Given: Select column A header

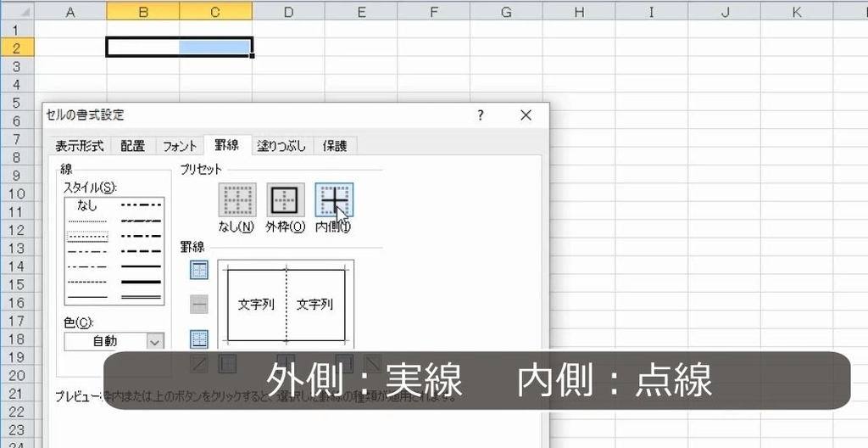Looking at the screenshot, I should (70, 12).
